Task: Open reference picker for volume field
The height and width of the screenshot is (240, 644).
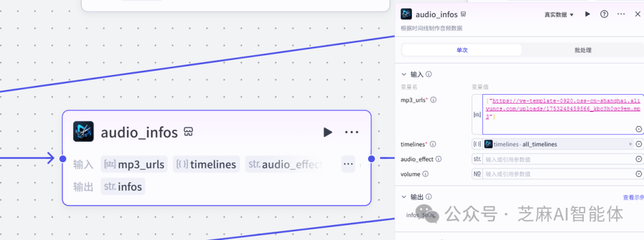Action: pyautogui.click(x=639, y=174)
